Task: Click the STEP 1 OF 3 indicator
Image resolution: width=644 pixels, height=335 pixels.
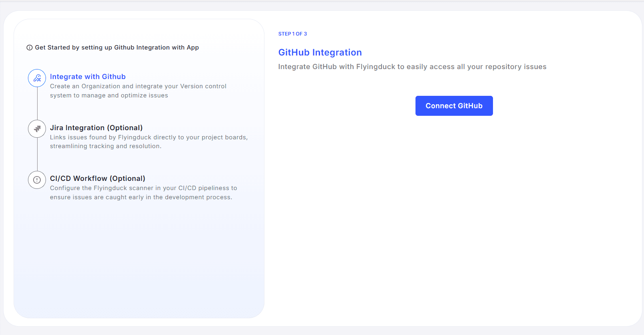Action: coord(292,34)
